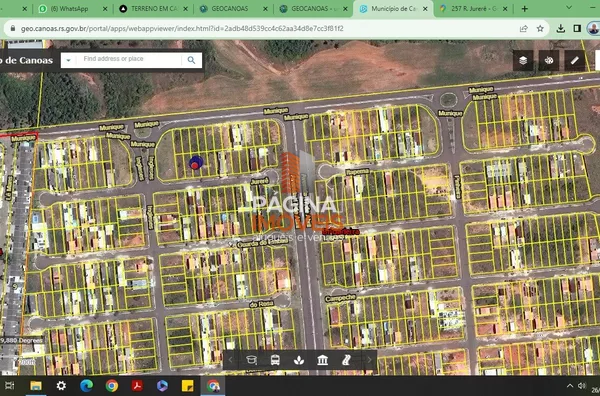The height and width of the screenshot is (396, 600).
Task: Open the Draw palette widget
Action: click(549, 60)
